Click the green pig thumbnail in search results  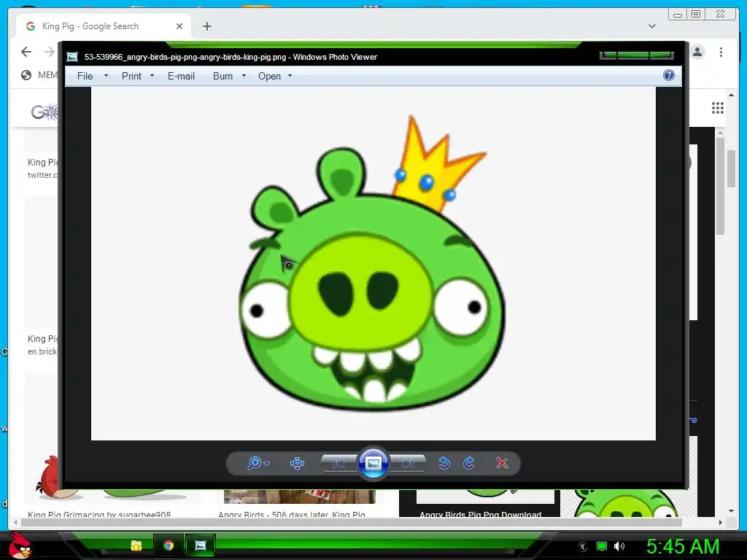coord(626,503)
